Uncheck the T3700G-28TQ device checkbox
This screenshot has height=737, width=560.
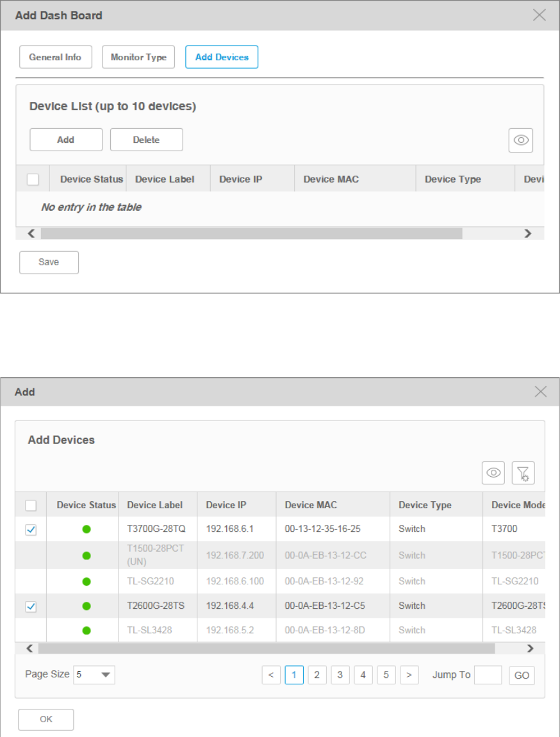[31, 530]
